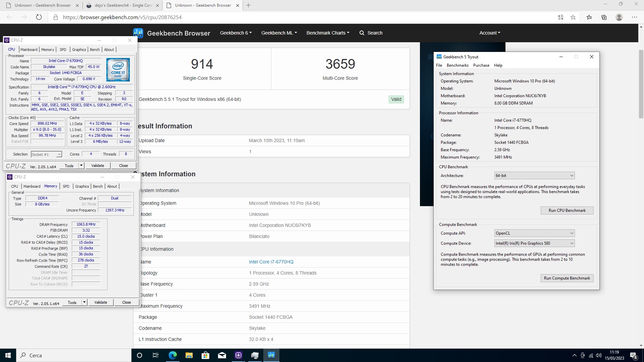Image resolution: width=644 pixels, height=362 pixels.
Task: Switch to Bench tab in upper CPU-Z window
Action: [95, 50]
